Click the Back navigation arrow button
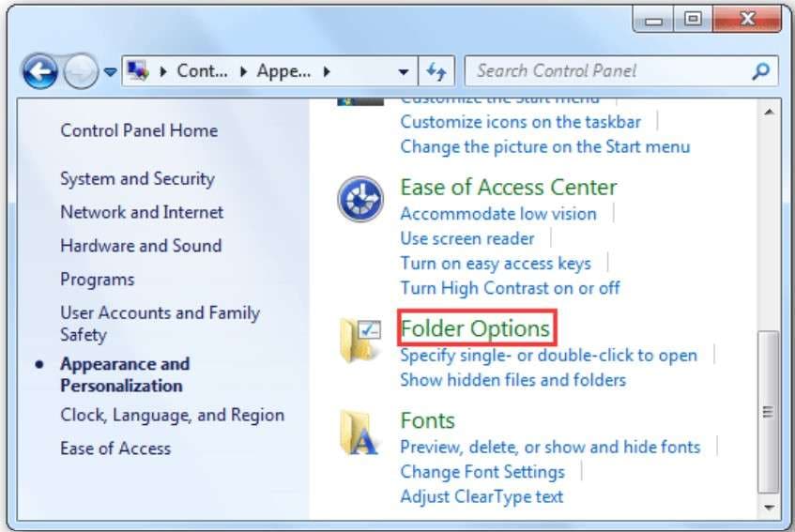This screenshot has width=795, height=532. tap(39, 71)
